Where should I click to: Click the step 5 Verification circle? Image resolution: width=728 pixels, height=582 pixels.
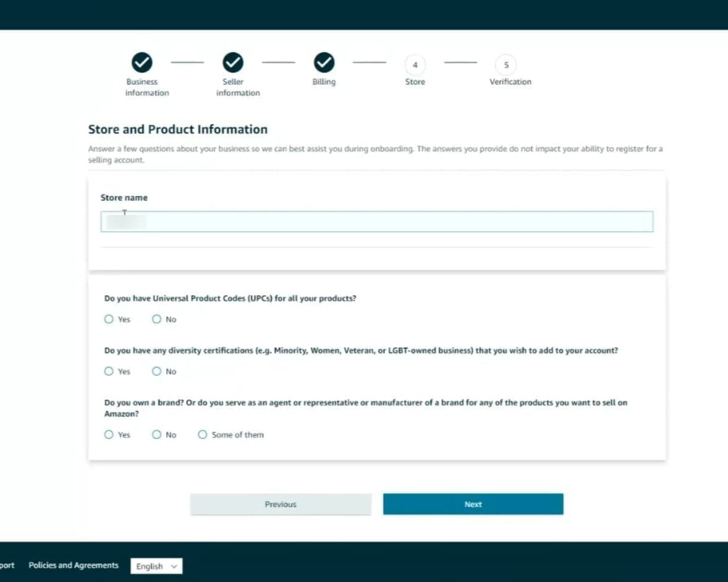(x=506, y=65)
